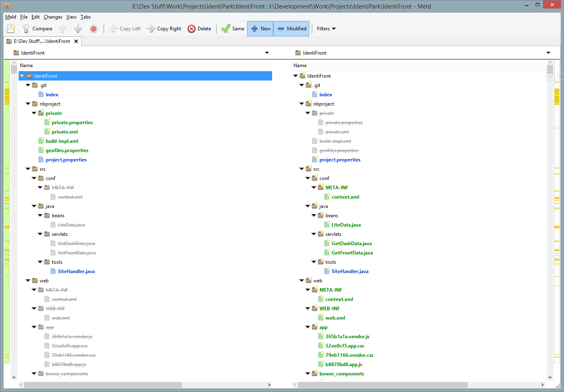
Task: Click the Compare button
Action: [x=38, y=29]
